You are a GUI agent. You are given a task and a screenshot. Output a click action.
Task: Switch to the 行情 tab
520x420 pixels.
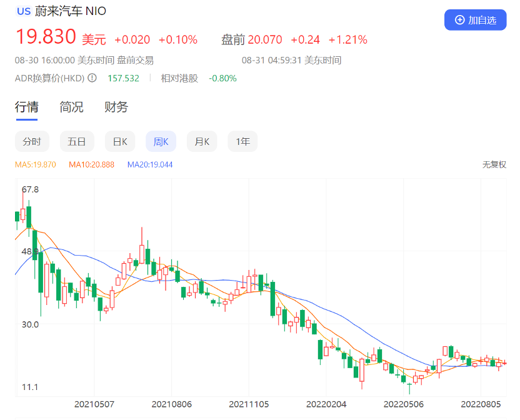tap(27, 107)
